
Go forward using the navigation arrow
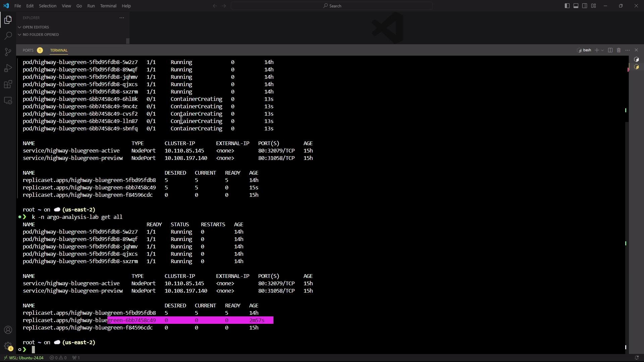click(x=224, y=6)
